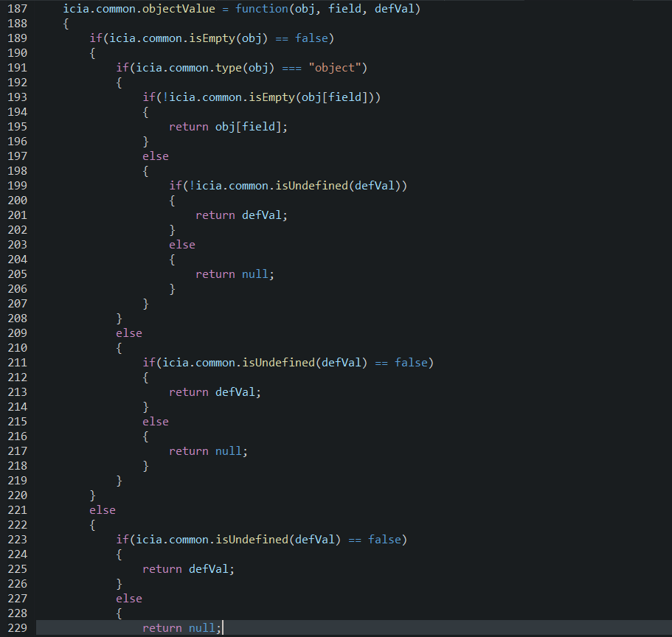Click the 'defVal' parameter in function signature
Screen dimensions: 672x637
tap(395, 9)
